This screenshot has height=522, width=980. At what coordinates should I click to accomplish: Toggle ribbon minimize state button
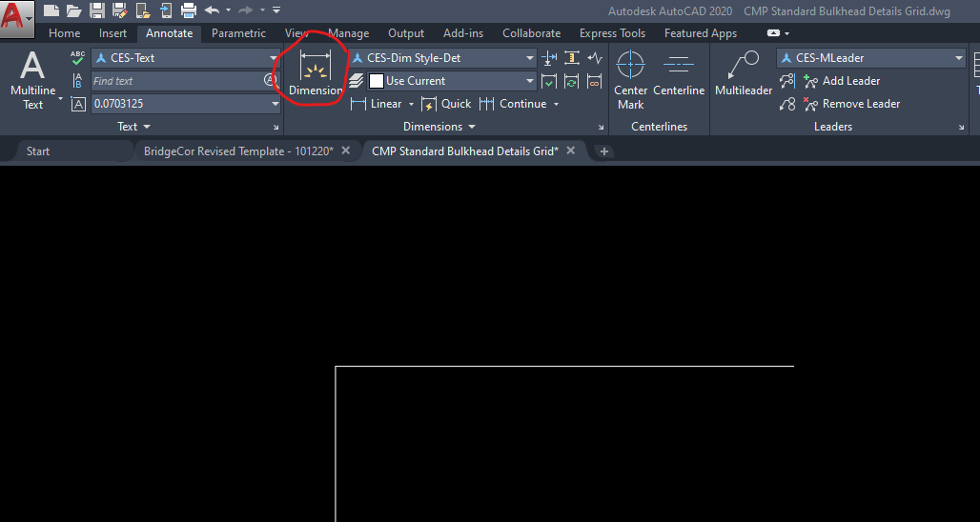tap(774, 33)
